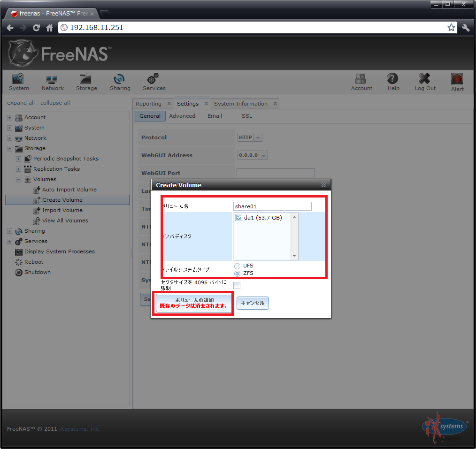Viewport: 476px width, 449px height.
Task: Select the UFS filesystem radio button
Action: 237,266
